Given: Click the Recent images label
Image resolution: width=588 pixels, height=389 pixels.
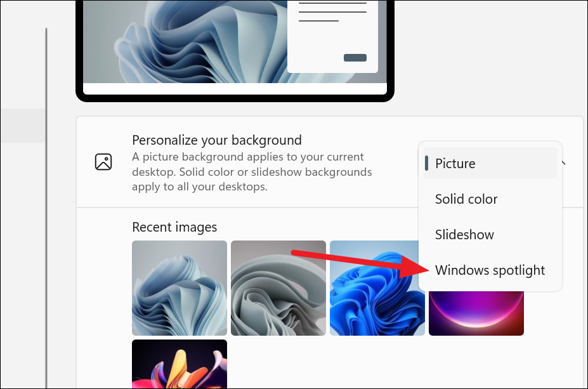Looking at the screenshot, I should coord(174,227).
